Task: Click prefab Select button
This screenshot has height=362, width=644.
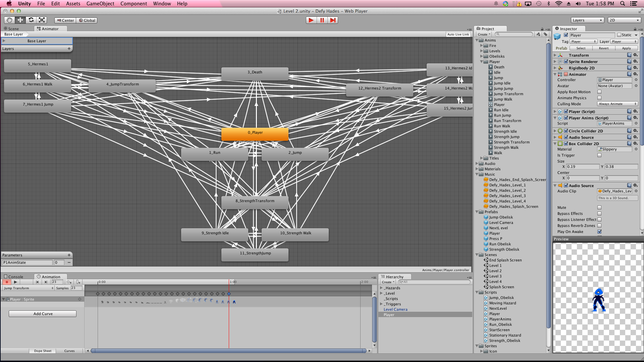Action: [581, 48]
